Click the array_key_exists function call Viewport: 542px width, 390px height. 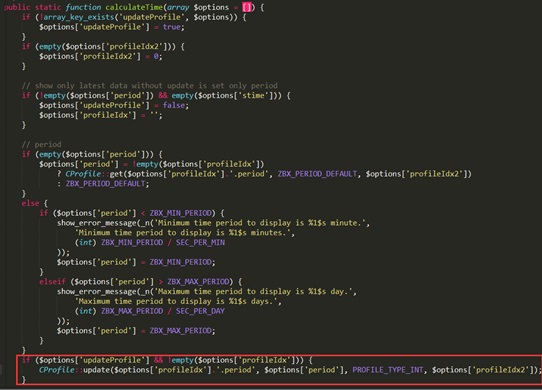coord(79,17)
